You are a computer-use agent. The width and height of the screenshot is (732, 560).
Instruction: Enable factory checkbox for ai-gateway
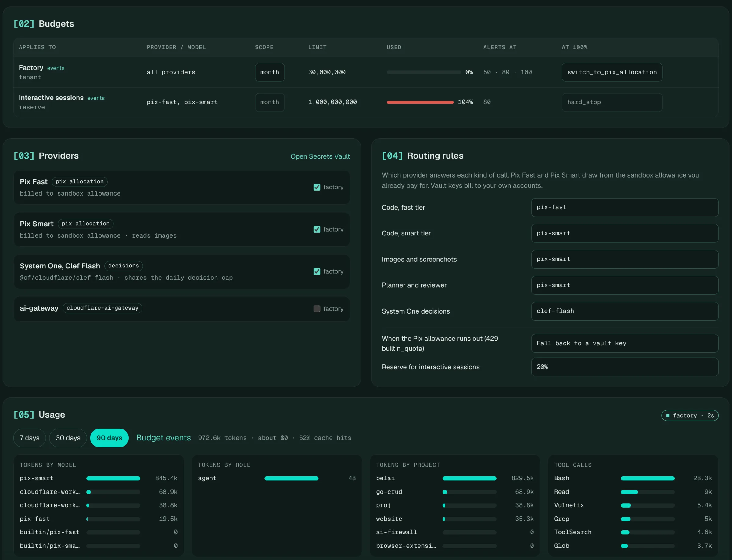pyautogui.click(x=317, y=309)
